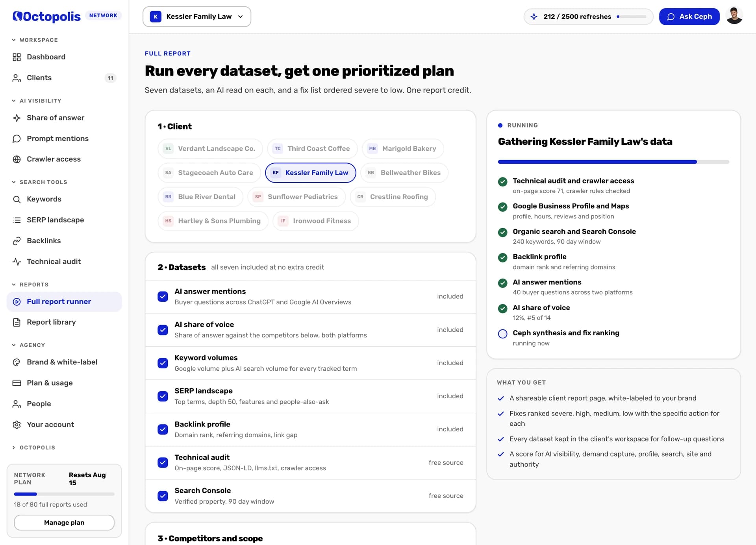Click the Octopolis logo icon

(x=17, y=16)
